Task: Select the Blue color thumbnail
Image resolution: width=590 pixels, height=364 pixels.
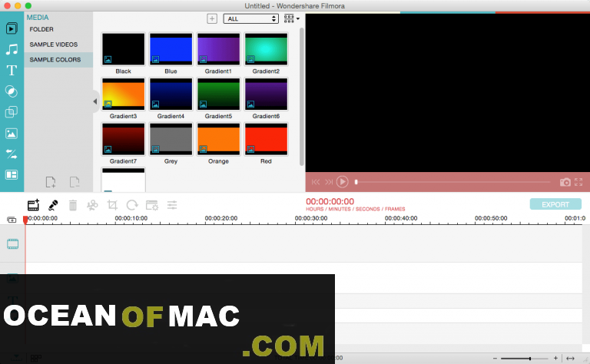Action: pos(171,49)
